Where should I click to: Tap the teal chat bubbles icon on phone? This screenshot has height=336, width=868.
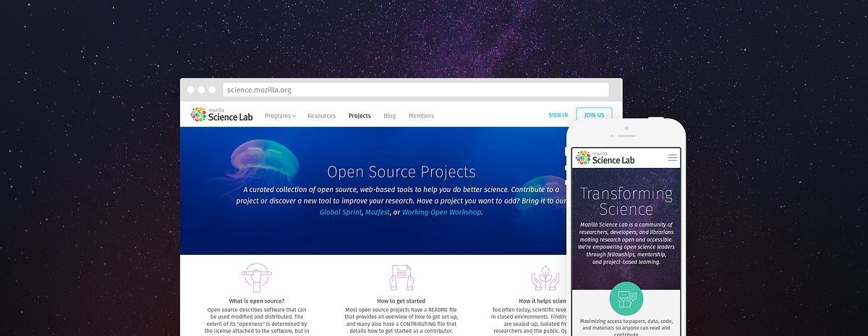[x=626, y=299]
